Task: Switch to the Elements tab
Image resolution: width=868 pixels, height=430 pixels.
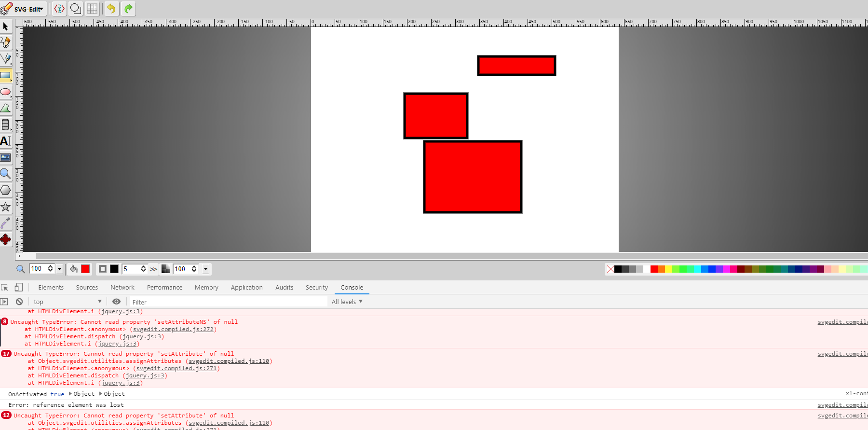Action: (51, 287)
